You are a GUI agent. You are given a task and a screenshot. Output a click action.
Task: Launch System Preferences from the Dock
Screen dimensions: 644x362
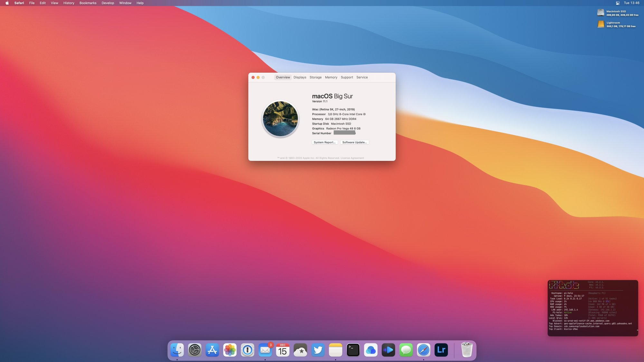(195, 350)
